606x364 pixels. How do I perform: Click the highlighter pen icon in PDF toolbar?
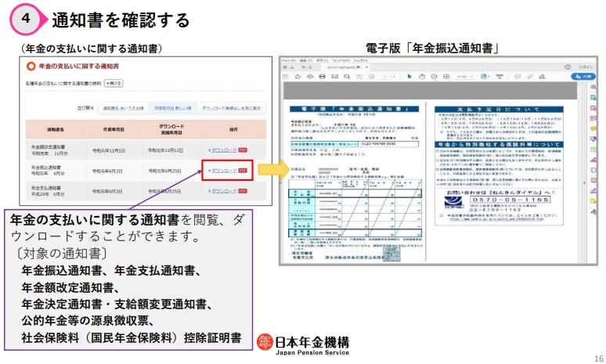530,77
